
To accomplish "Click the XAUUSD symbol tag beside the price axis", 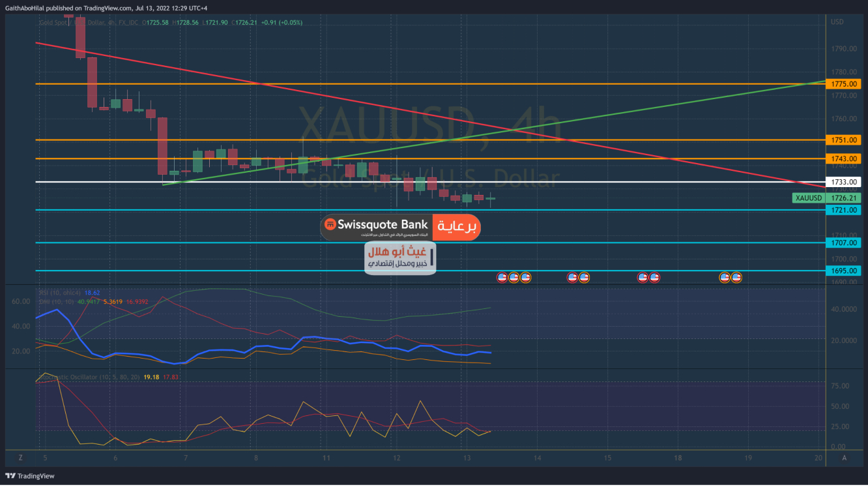I will click(x=809, y=198).
